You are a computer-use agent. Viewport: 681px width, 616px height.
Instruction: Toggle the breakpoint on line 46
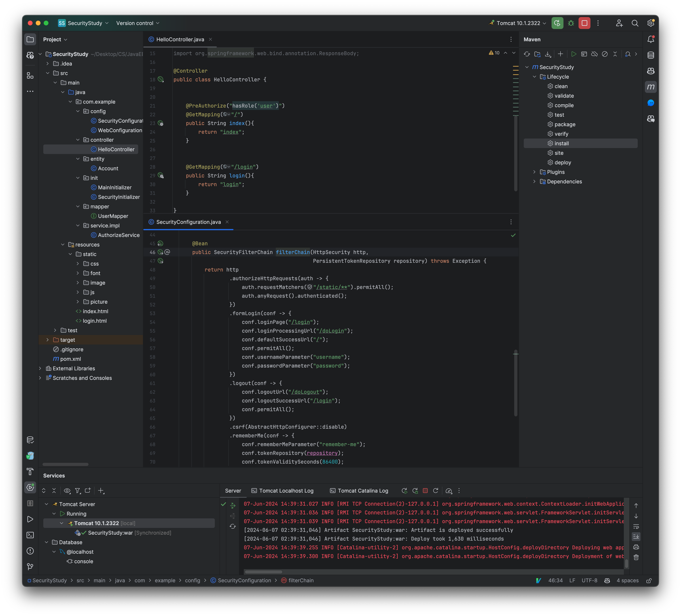tap(153, 252)
